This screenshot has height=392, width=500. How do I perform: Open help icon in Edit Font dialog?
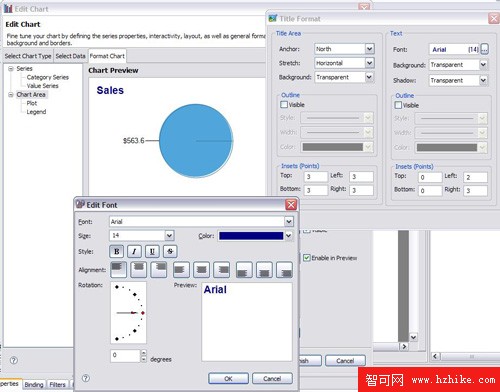(86, 378)
